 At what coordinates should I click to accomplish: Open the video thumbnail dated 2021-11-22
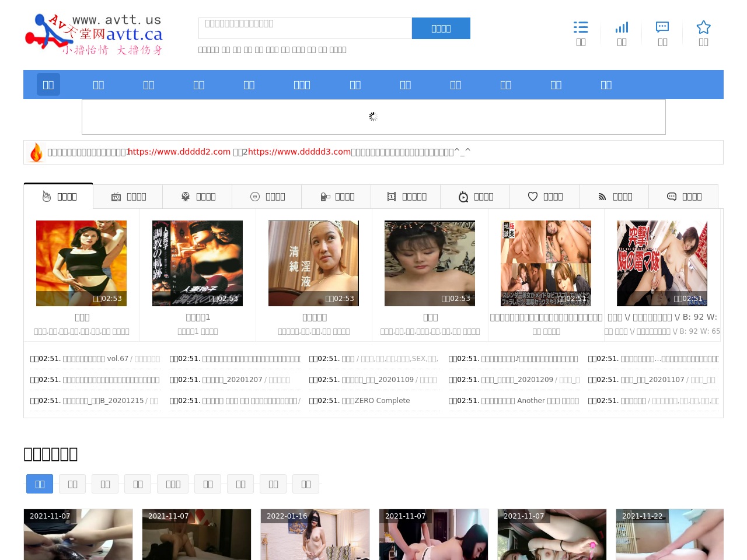pyautogui.click(x=670, y=534)
